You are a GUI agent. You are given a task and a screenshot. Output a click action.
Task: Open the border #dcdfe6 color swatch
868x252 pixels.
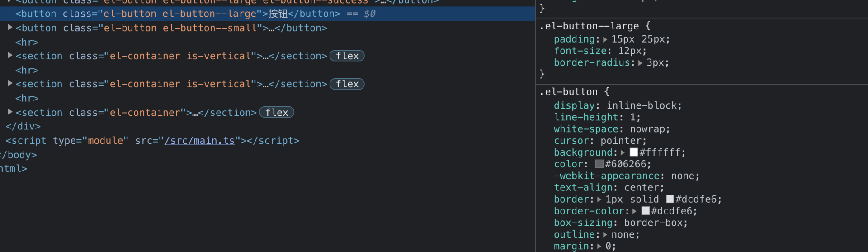[x=670, y=200]
